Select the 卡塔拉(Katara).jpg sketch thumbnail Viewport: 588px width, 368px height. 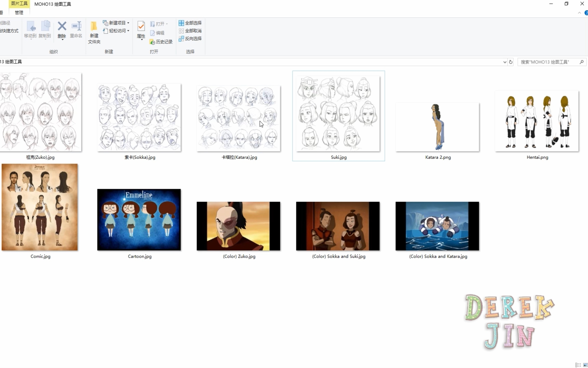coord(239,119)
